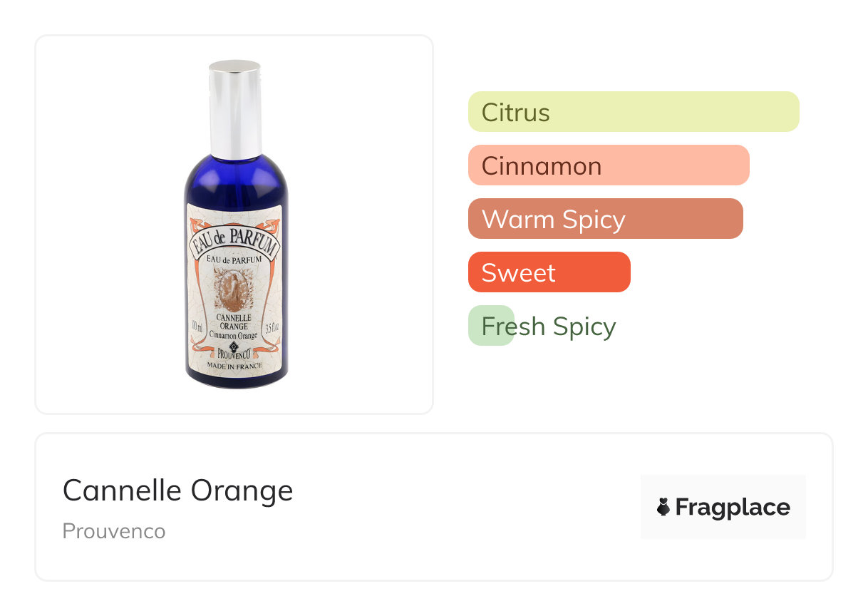Screen dimensions: 868x616
Task: Click the 3.5 fl.oz marking on the label
Action: (272, 329)
